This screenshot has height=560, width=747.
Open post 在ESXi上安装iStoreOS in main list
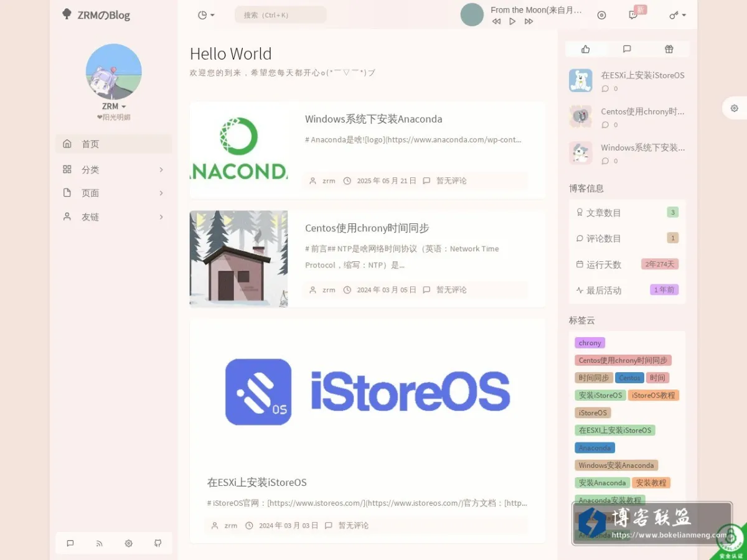257,482
